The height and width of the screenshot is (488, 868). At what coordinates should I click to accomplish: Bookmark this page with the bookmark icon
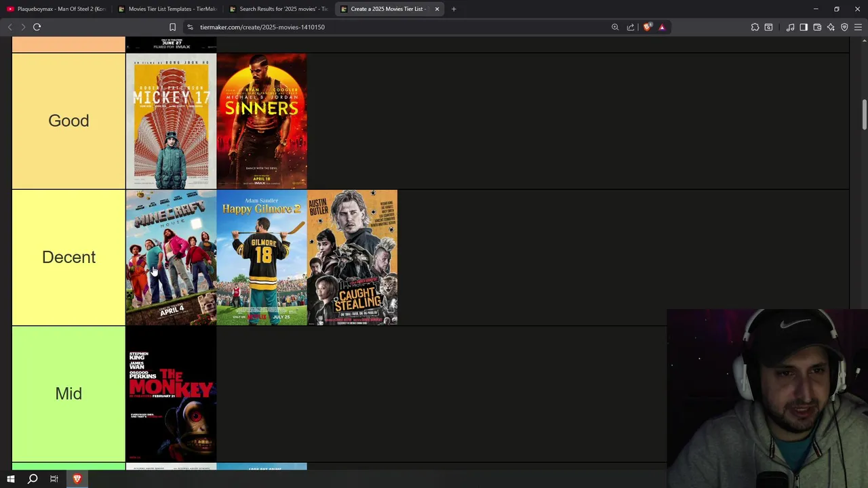pyautogui.click(x=172, y=27)
